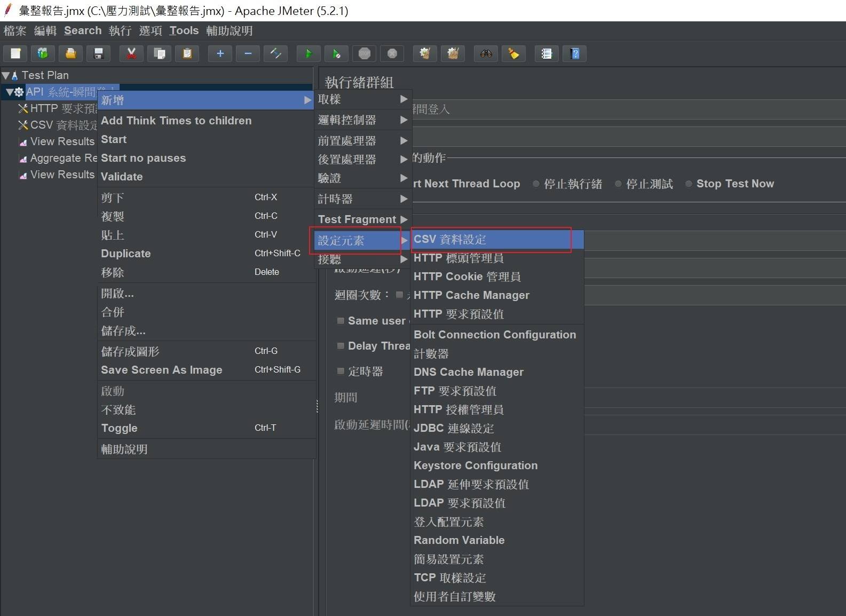The height and width of the screenshot is (616, 846).
Task: Expand the Test Fragment submenu
Action: coord(363,219)
